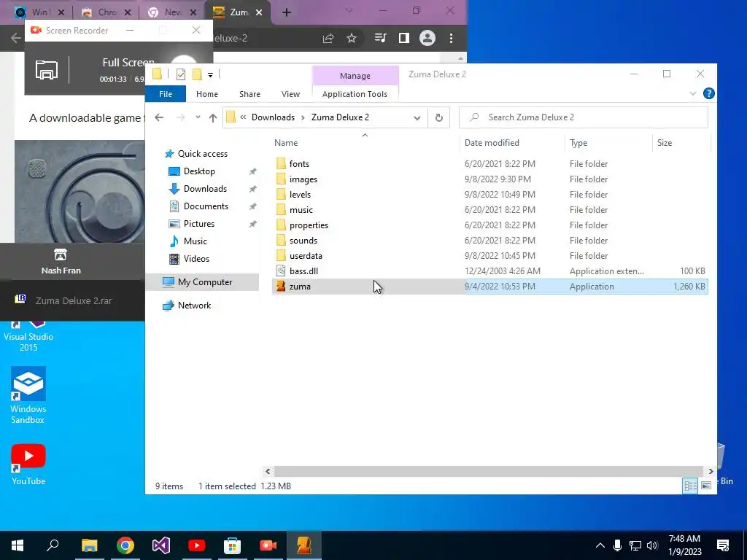747x560 pixels.
Task: Switch to the Home ribbon tab
Action: pos(206,94)
